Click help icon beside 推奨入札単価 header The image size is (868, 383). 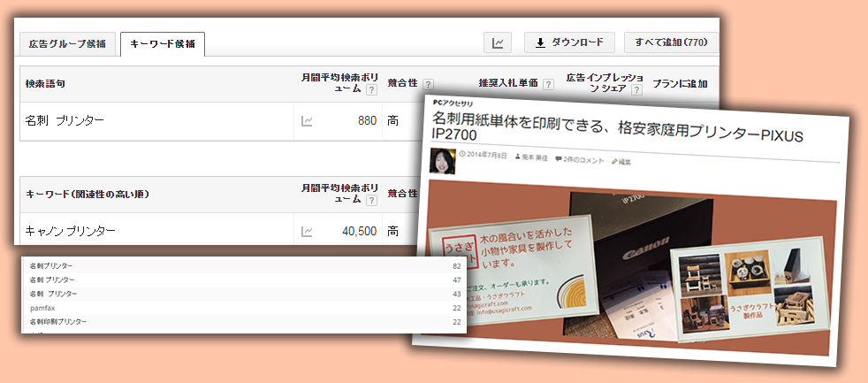coord(548,84)
